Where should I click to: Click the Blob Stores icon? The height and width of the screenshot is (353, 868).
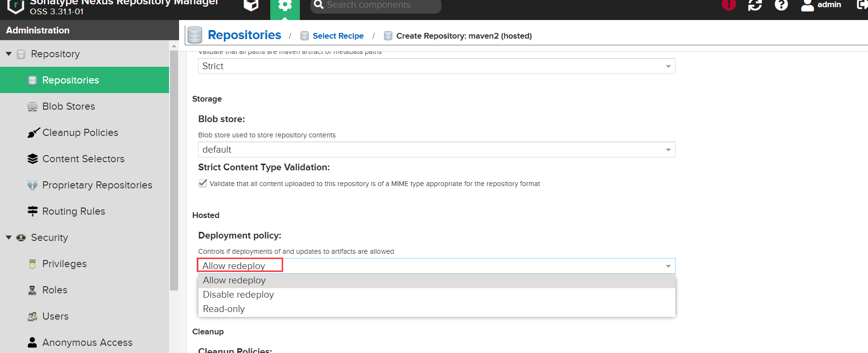32,107
